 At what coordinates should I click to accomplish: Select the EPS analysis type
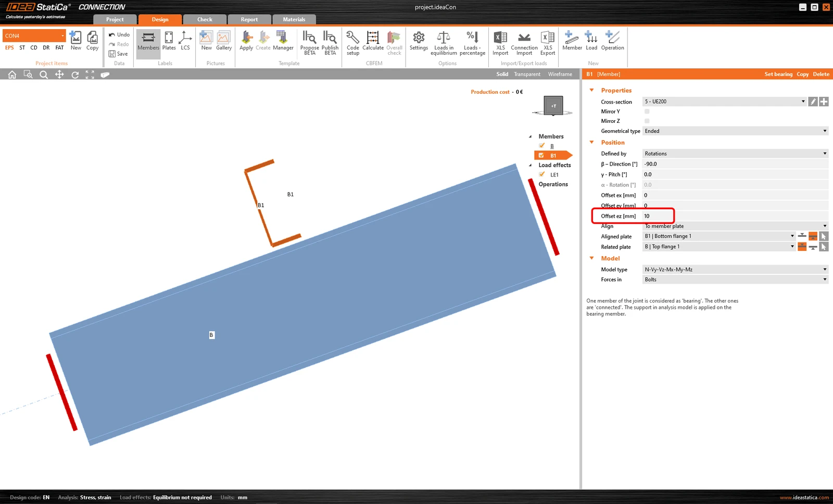(9, 47)
